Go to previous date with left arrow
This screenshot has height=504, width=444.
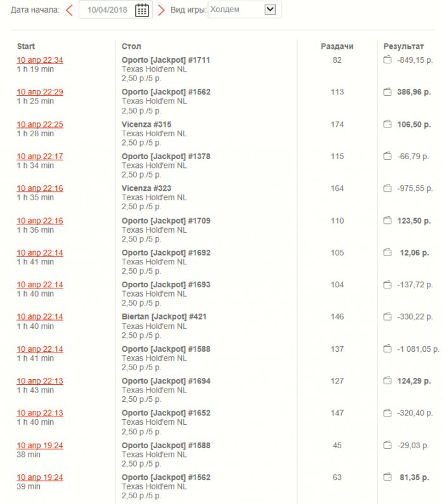(69, 10)
